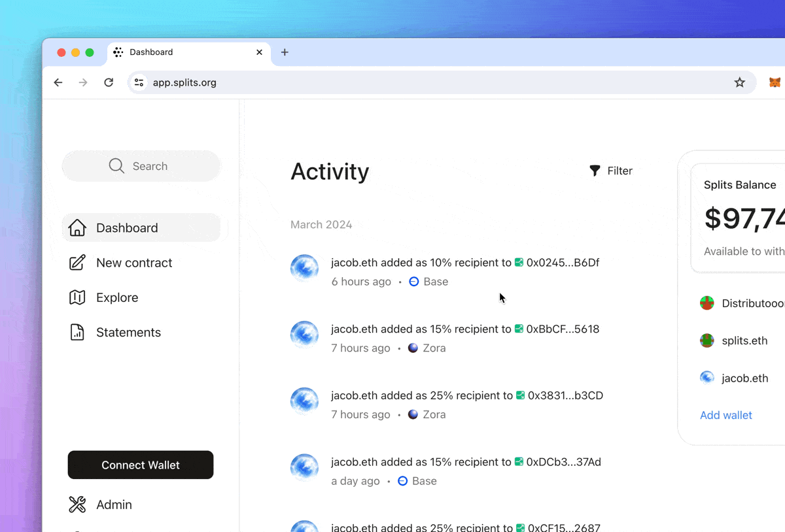The width and height of the screenshot is (785, 532).
Task: Click the browser back arrow
Action: pyautogui.click(x=58, y=82)
